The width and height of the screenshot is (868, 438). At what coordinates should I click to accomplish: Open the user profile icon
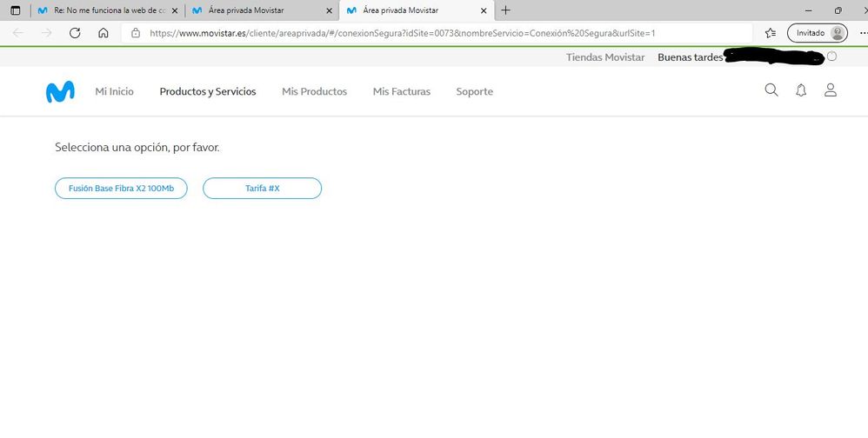point(831,90)
